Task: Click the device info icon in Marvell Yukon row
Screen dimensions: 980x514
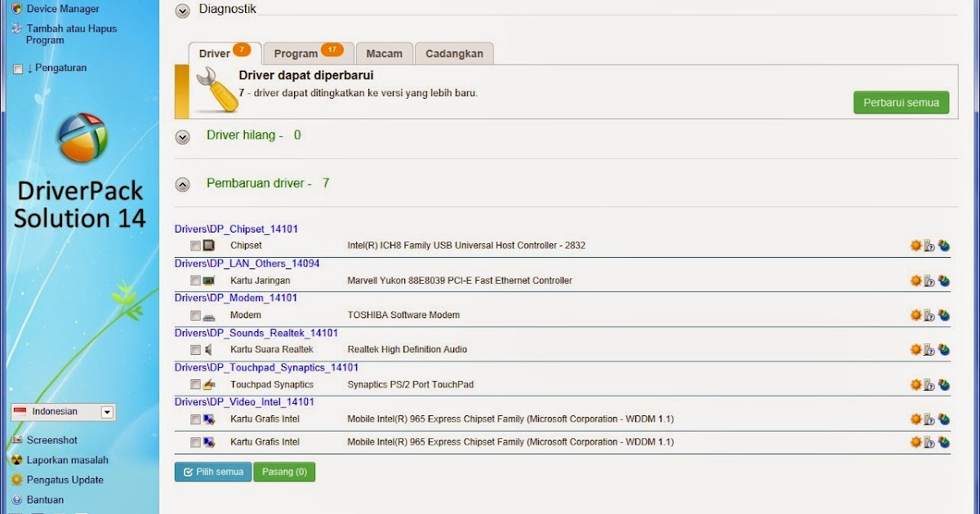Action: (x=929, y=281)
